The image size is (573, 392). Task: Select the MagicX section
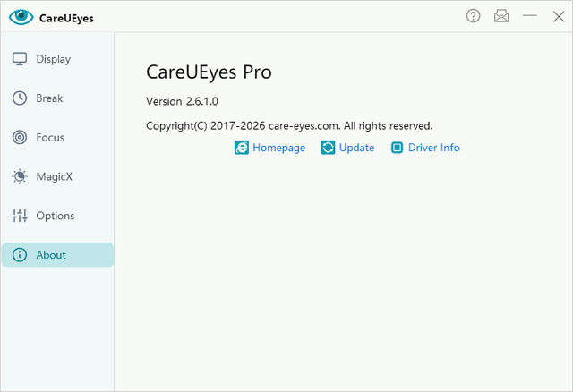pos(57,177)
